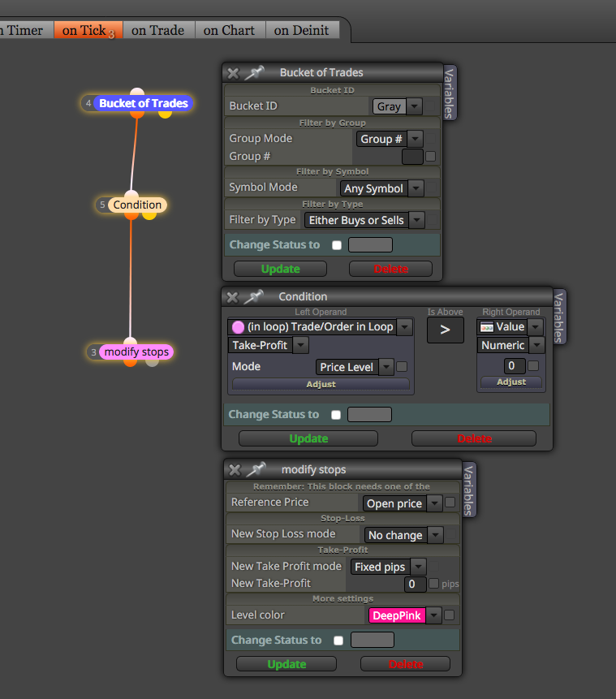
Task: Open the DeepPink Level color picker
Action: tap(405, 616)
